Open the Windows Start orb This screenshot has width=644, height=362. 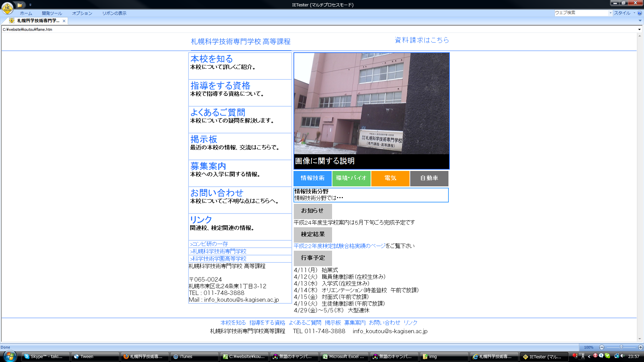(9, 356)
